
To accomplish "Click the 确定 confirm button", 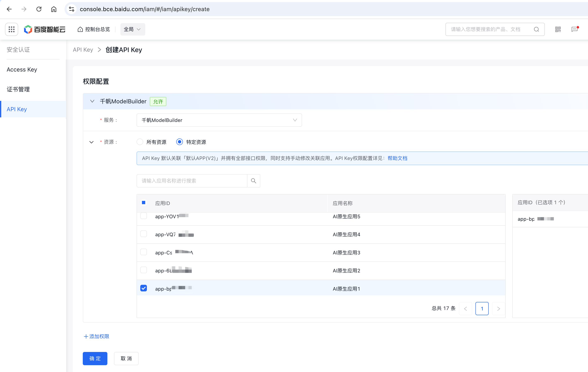I will click(95, 358).
